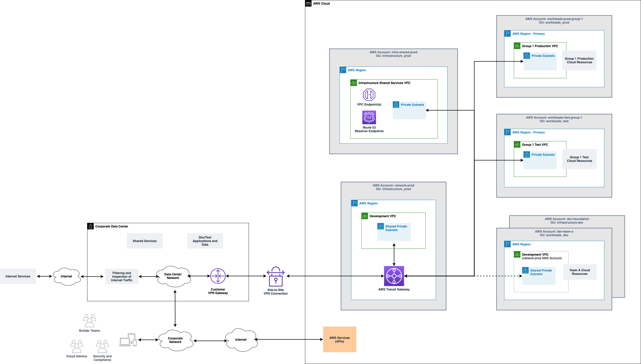
Task: Click the AWS Cloud logo icon
Action: pyautogui.click(x=308, y=3)
